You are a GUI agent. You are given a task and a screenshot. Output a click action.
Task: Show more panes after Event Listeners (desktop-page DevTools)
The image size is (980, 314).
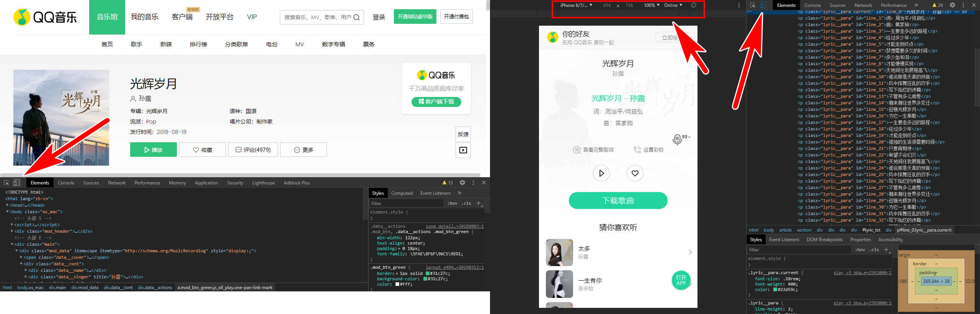pos(459,193)
